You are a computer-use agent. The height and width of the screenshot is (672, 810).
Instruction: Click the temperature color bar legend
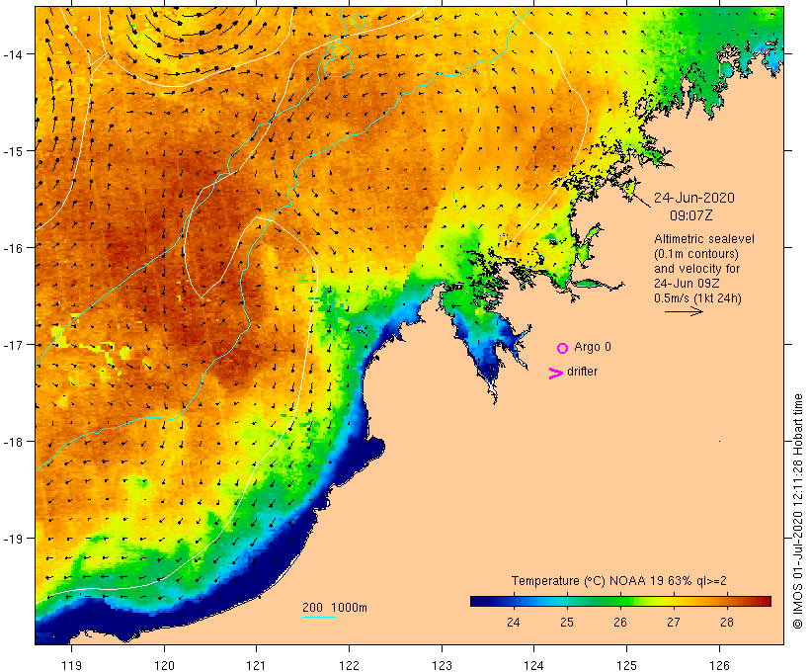click(620, 601)
